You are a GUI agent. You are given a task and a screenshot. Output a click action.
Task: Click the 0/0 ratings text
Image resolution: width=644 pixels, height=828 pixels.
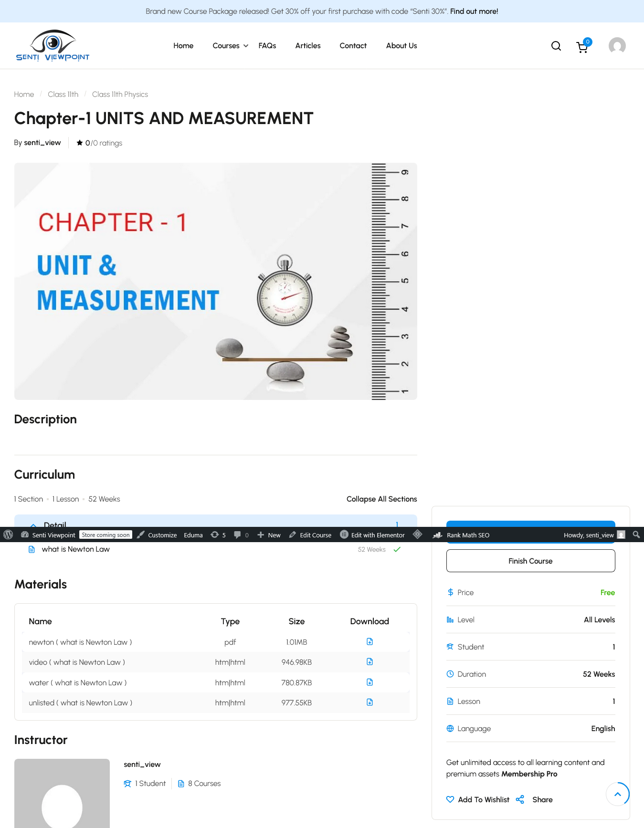[104, 143]
